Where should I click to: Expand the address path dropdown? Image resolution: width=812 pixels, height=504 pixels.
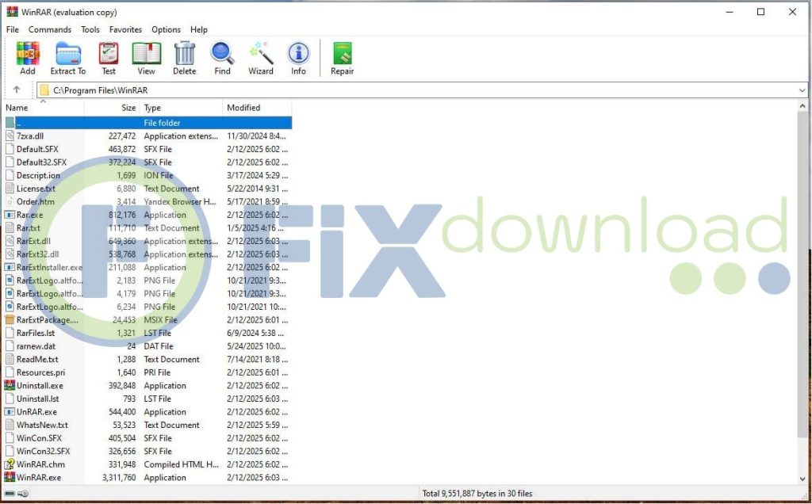click(802, 90)
